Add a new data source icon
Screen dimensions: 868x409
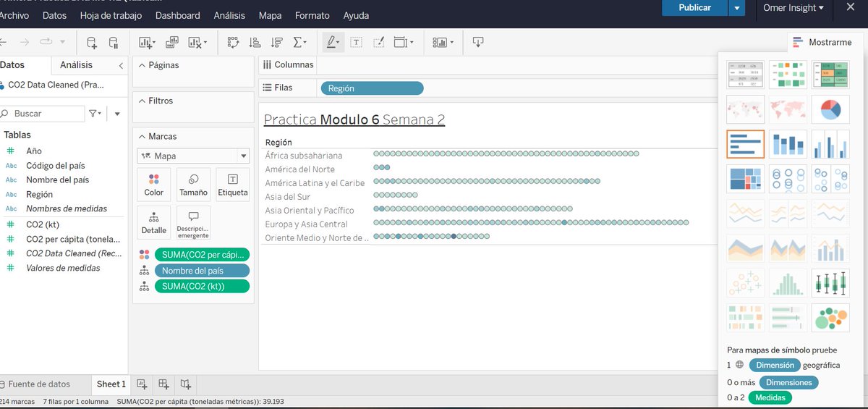point(92,43)
